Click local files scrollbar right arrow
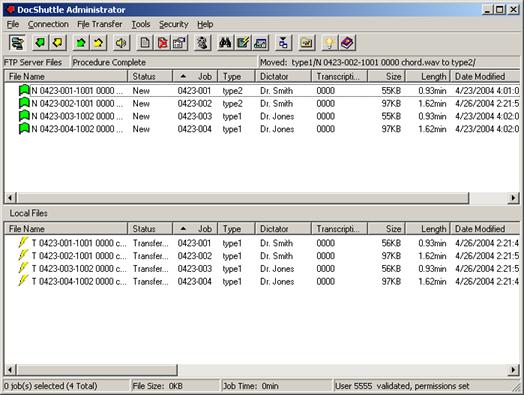Viewport: 524px width, 395px height. coord(513,370)
